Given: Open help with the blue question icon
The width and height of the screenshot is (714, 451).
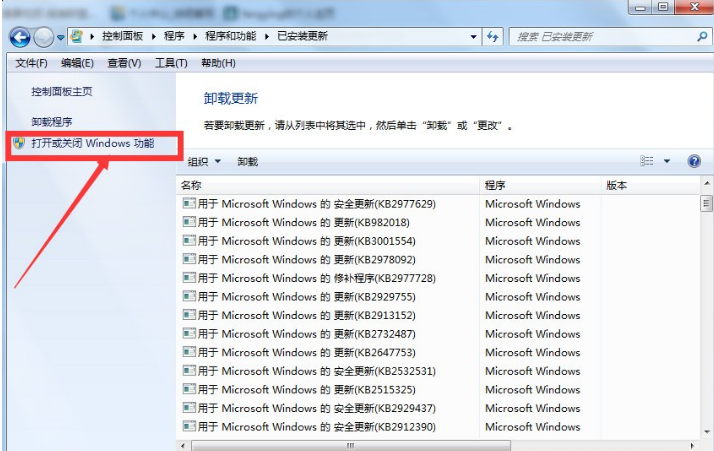Looking at the screenshot, I should [x=694, y=161].
